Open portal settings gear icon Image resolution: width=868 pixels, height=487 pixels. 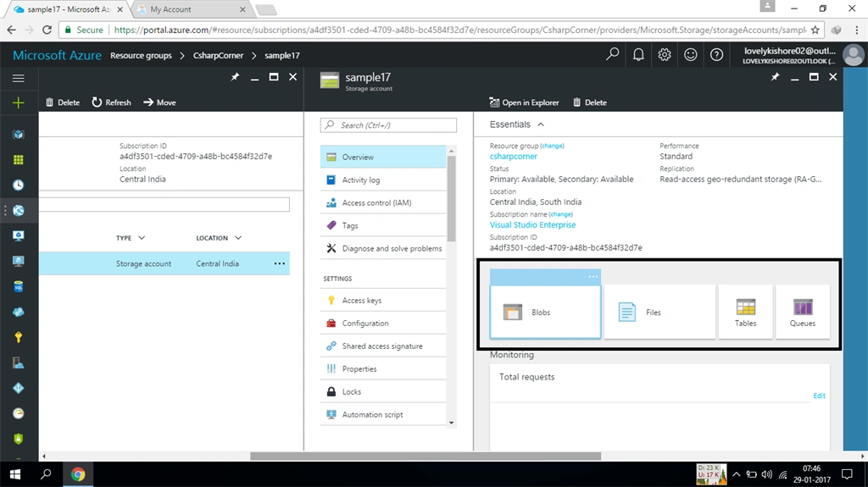[x=665, y=55]
